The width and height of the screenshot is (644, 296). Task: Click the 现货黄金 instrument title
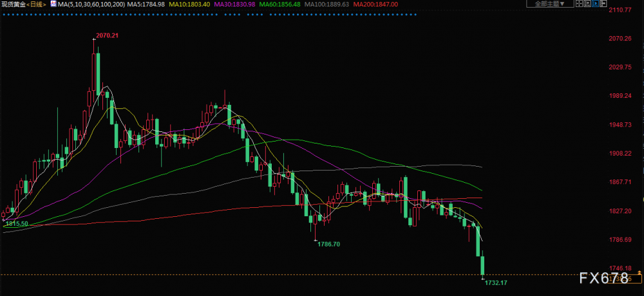pyautogui.click(x=13, y=4)
